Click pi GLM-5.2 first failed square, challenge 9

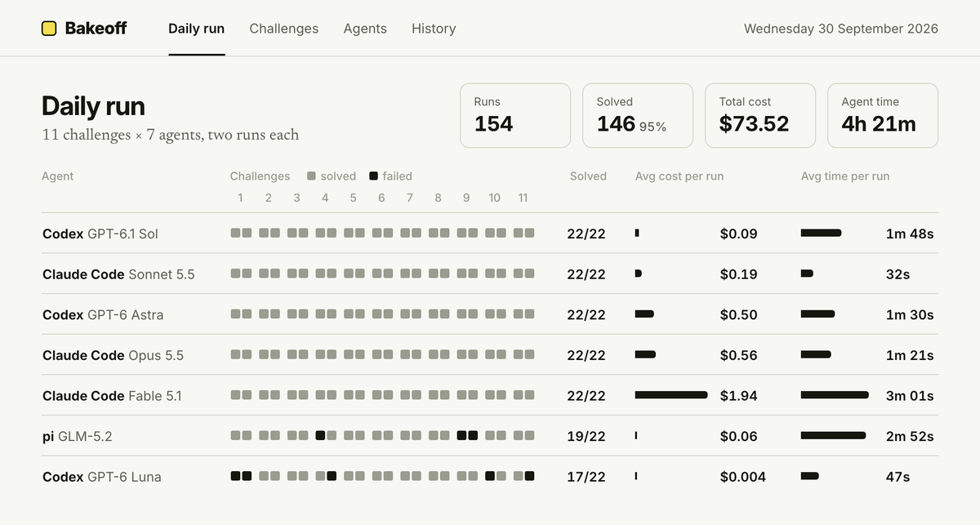click(x=461, y=436)
